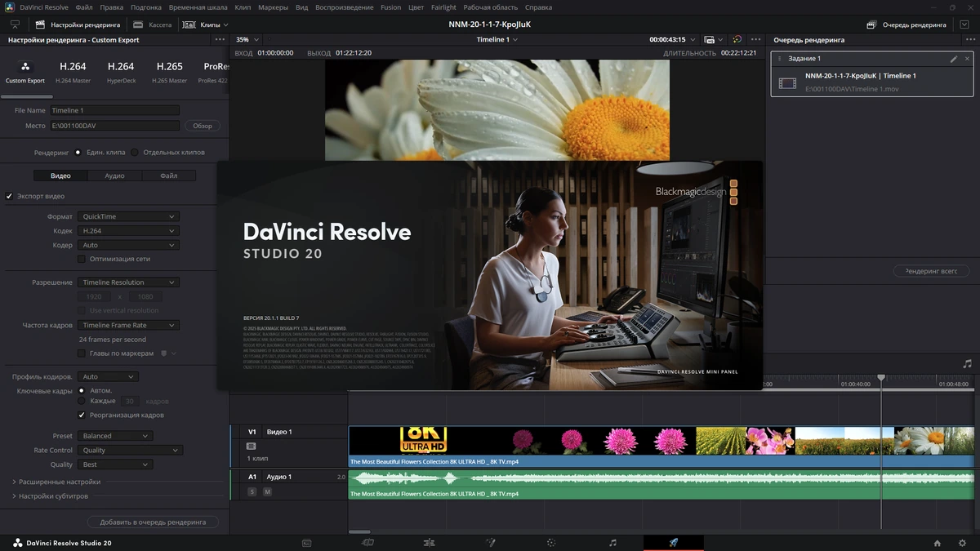Click the monitor icon in top-left corner
Image resolution: width=980 pixels, height=551 pixels.
pyautogui.click(x=15, y=24)
